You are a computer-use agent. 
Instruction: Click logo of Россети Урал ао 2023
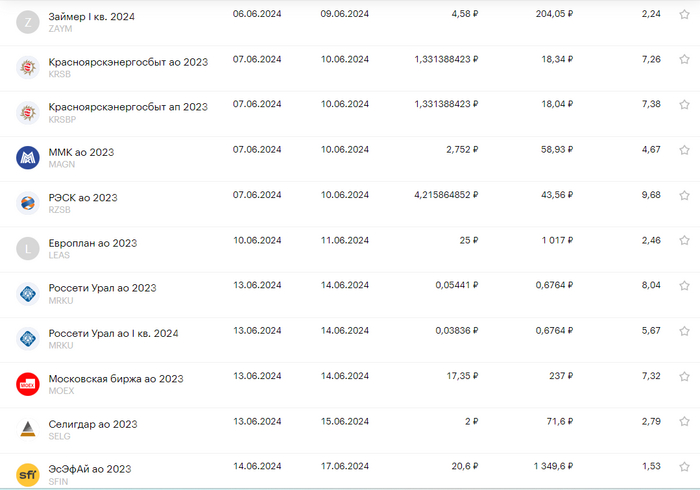[x=28, y=293]
